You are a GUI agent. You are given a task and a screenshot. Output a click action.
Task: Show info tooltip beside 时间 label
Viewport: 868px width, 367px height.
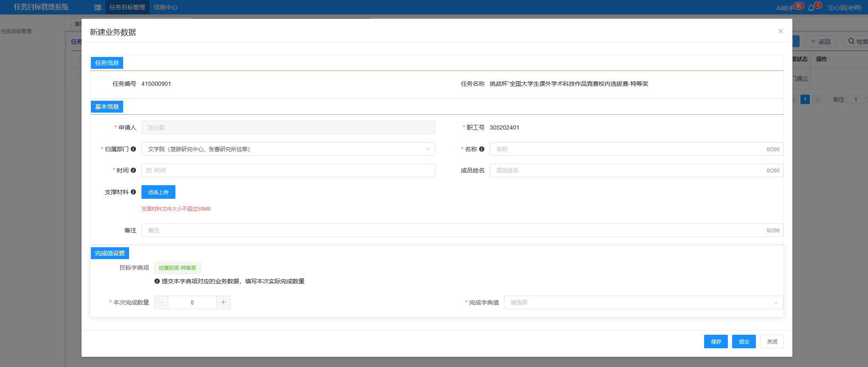tap(133, 170)
